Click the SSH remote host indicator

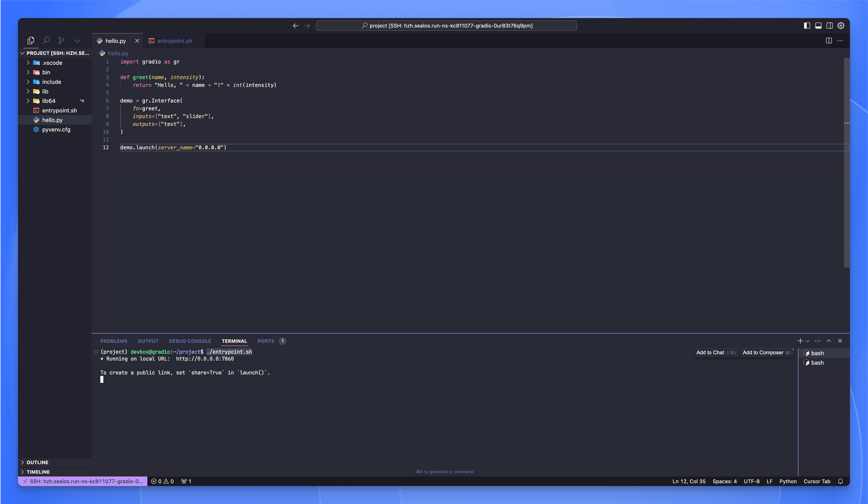pos(83,481)
